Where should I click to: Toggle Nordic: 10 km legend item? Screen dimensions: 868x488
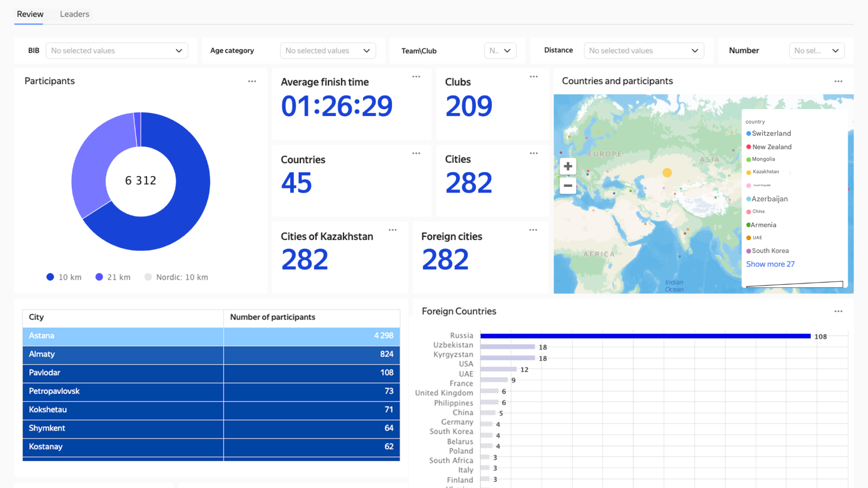pyautogui.click(x=176, y=277)
